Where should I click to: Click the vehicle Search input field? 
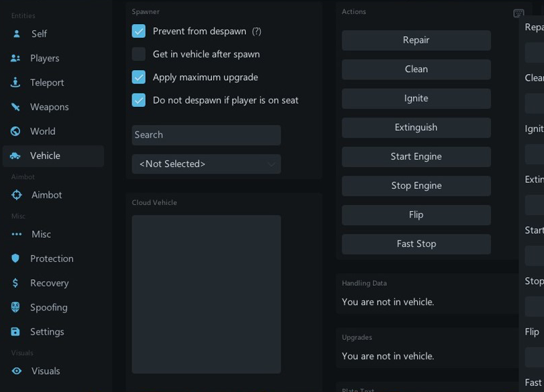point(206,135)
